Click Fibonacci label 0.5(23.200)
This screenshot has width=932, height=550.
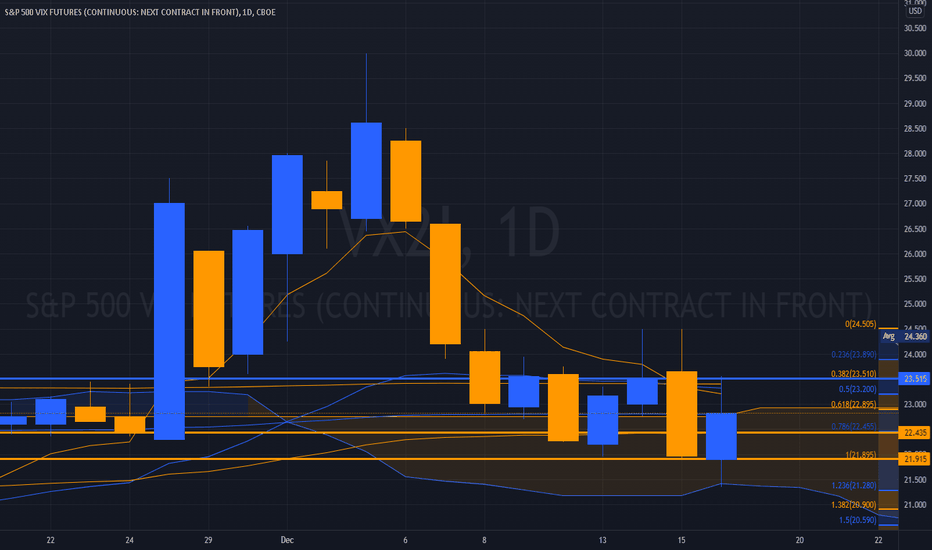point(857,389)
